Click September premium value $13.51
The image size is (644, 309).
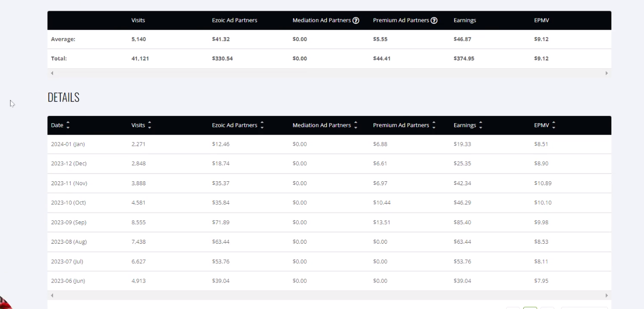(x=382, y=222)
